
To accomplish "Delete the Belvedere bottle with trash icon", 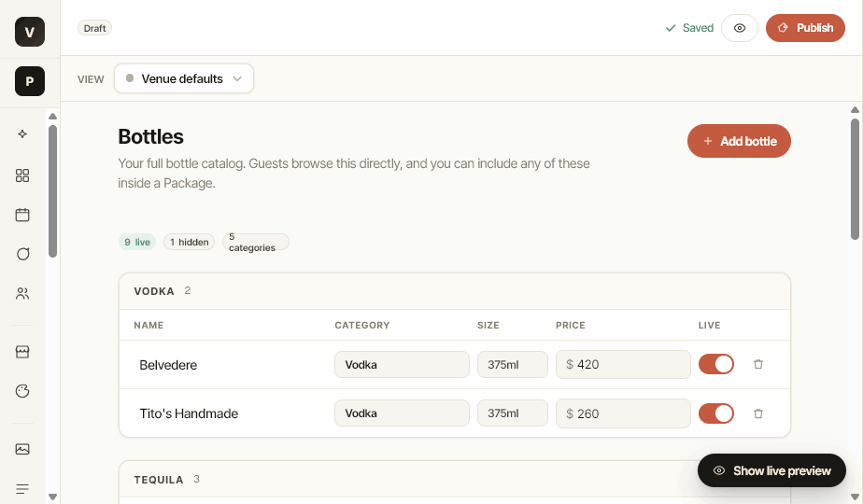I will tap(757, 364).
